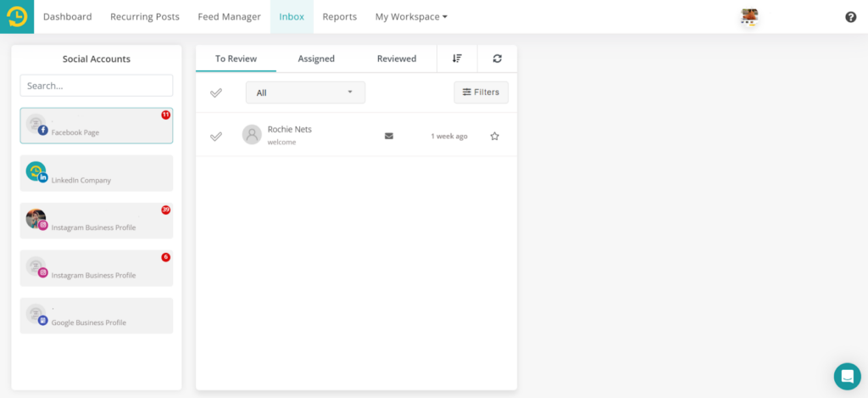Click the LinkedIn Company account avatar

click(36, 171)
